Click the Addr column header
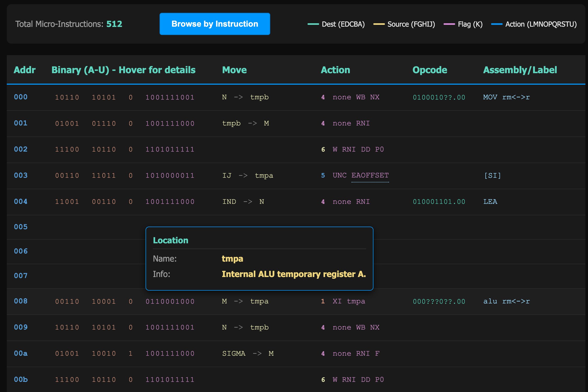The image size is (588, 392). point(25,70)
